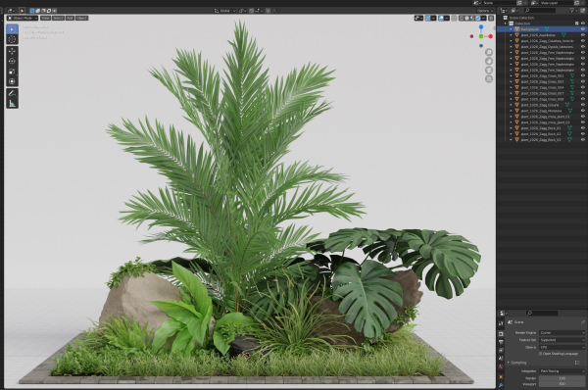Select the Rock_01 object in outliner
The height and width of the screenshot is (390, 588).
pos(541,127)
